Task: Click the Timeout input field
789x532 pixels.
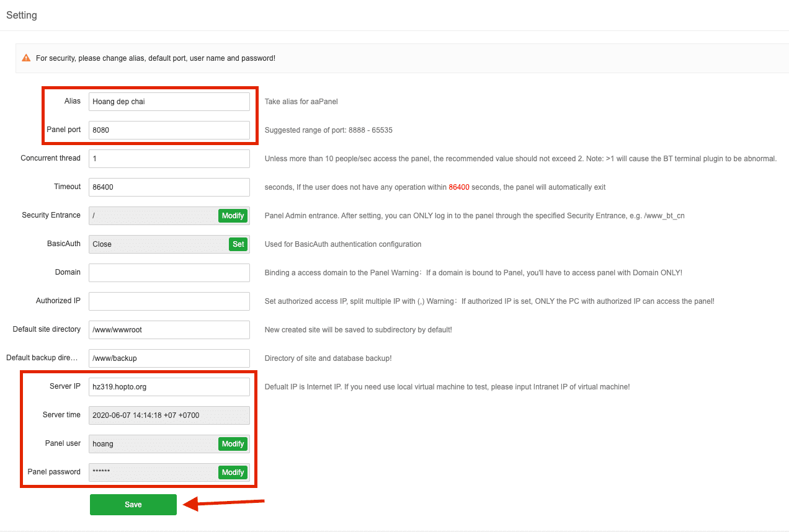Action: click(169, 187)
